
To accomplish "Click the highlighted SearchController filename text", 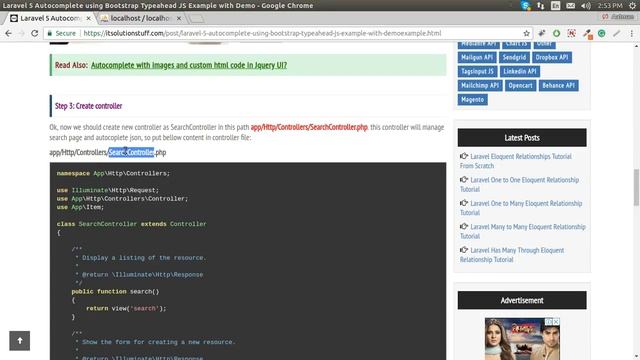I will 131,152.
